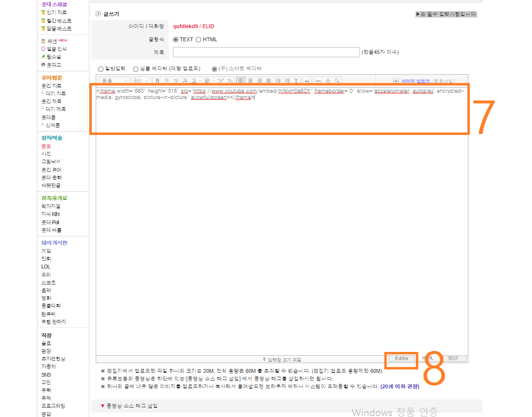The height and width of the screenshot is (417, 532).
Task: Insert a quotation block
Action: pos(307,81)
